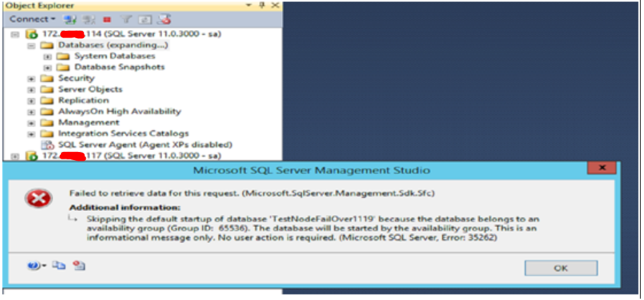Open the Connect dropdown in Object Explorer
The image size is (644, 300).
(32, 19)
